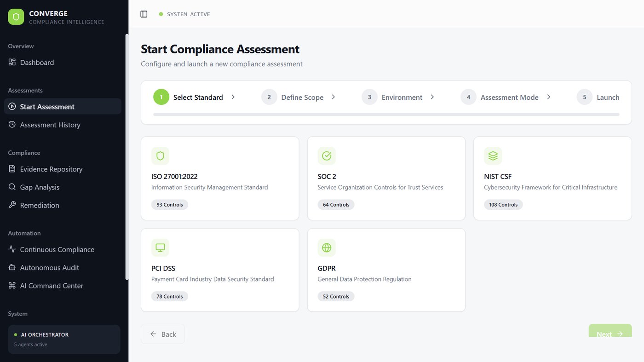Click the left arrow icon in Back button
644x362 pixels.
coord(153,334)
